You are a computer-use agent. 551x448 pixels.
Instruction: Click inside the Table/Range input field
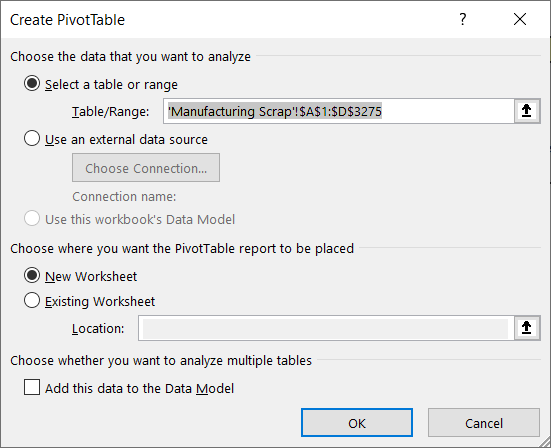[339, 111]
